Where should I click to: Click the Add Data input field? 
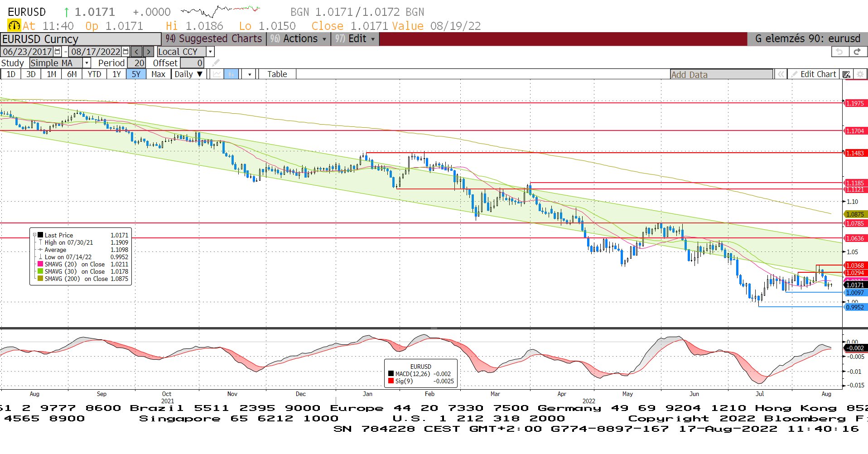[x=722, y=74]
